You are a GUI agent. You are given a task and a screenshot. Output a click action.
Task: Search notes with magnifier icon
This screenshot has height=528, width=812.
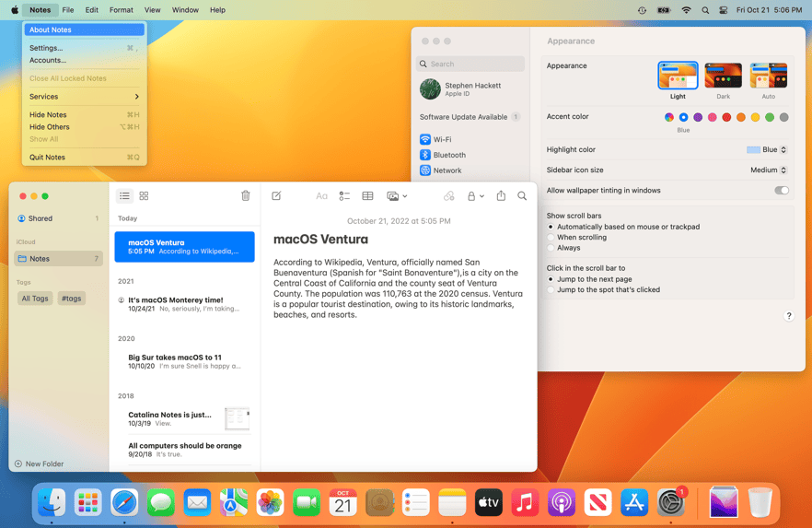pos(522,196)
